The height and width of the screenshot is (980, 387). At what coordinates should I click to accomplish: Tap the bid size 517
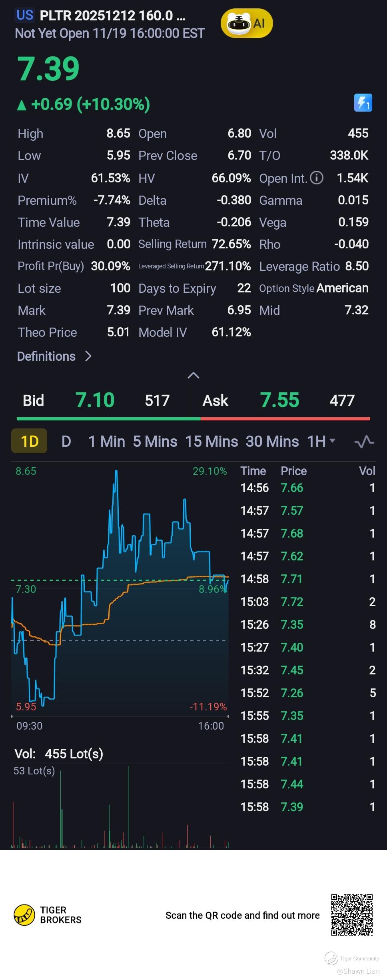(157, 400)
